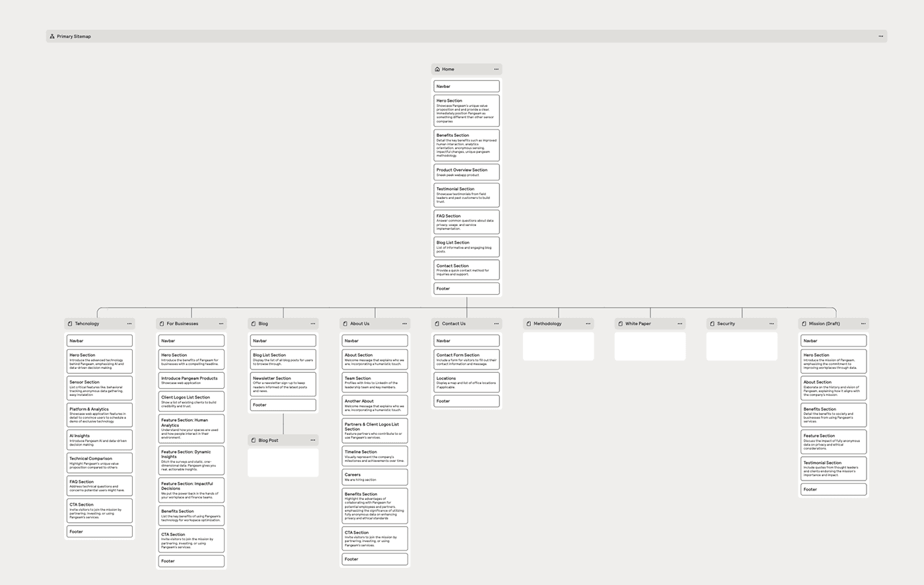Select the Technical Comparison block
This screenshot has height=585, width=924.
click(100, 463)
